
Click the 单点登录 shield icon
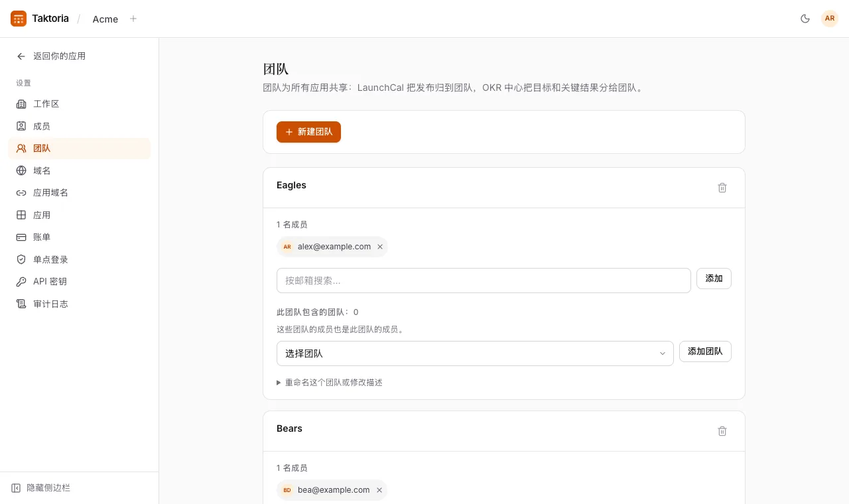[21, 259]
